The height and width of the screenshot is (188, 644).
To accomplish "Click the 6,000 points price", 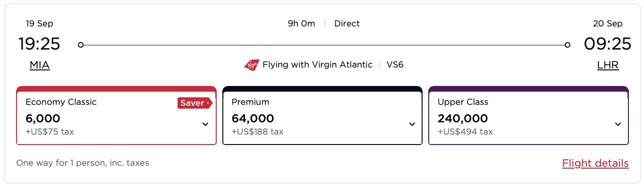I will point(43,118).
